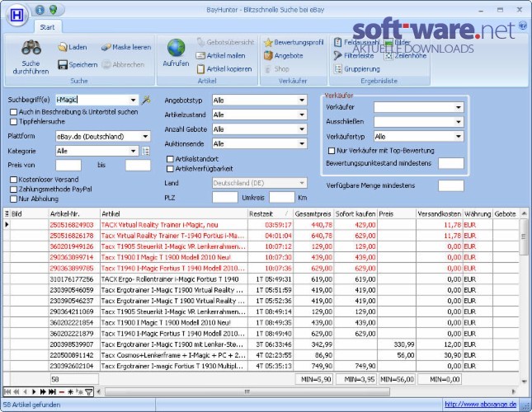
Task: Sort by Artikel-Nr. column header
Action: 74,213
